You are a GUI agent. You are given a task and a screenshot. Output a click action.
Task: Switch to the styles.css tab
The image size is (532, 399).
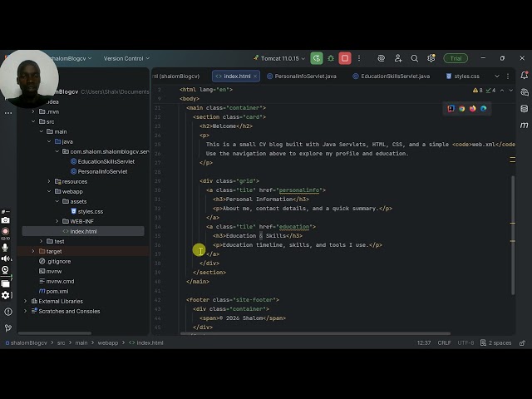click(463, 76)
